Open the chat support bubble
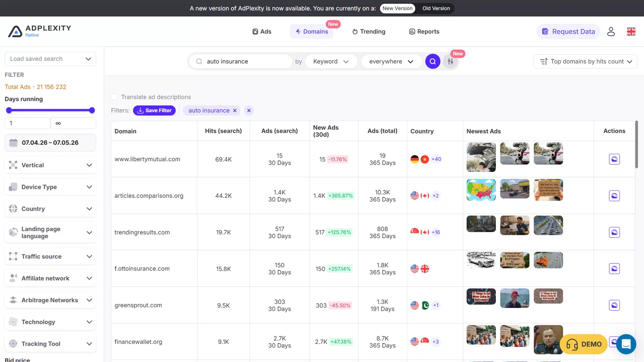The height and width of the screenshot is (362, 644). tap(626, 344)
